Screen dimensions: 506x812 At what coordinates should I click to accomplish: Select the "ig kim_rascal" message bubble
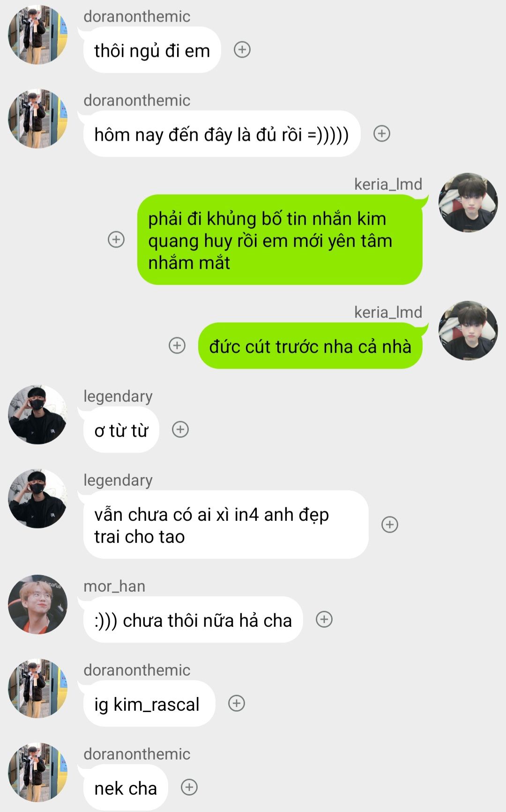coord(149,704)
